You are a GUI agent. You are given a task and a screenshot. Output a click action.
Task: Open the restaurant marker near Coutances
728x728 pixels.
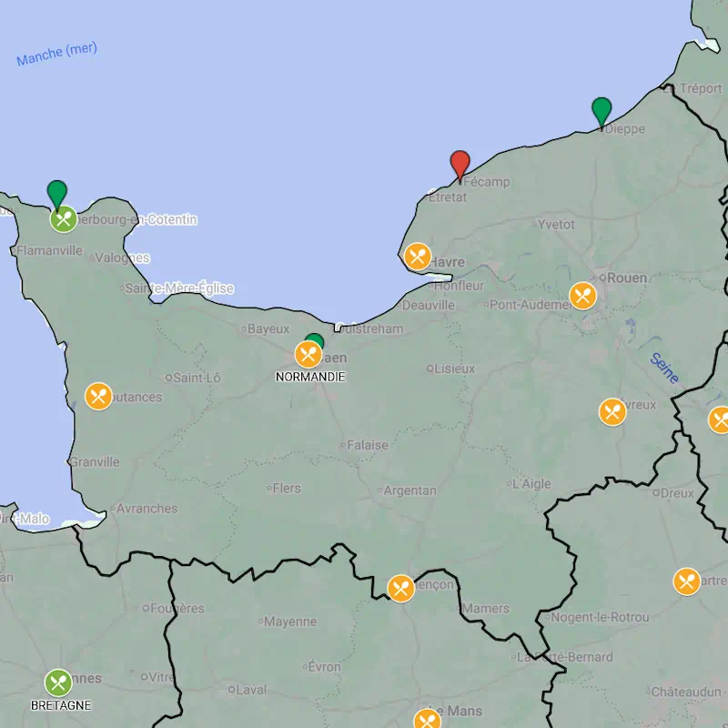tap(98, 396)
